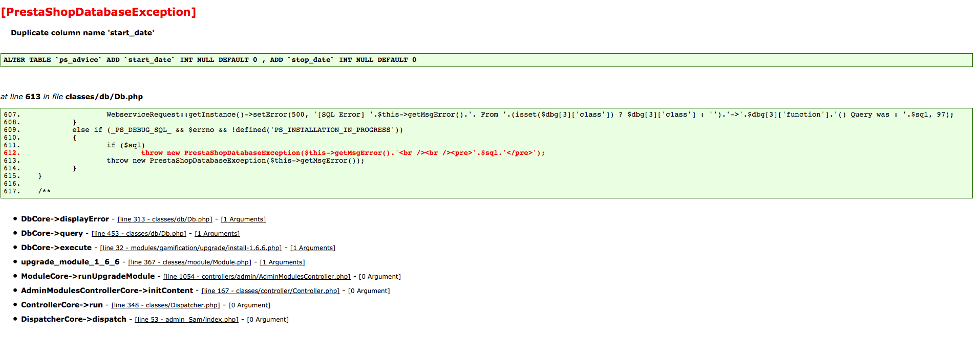Open line 167 classes/controller/Controller.php link

click(270, 291)
